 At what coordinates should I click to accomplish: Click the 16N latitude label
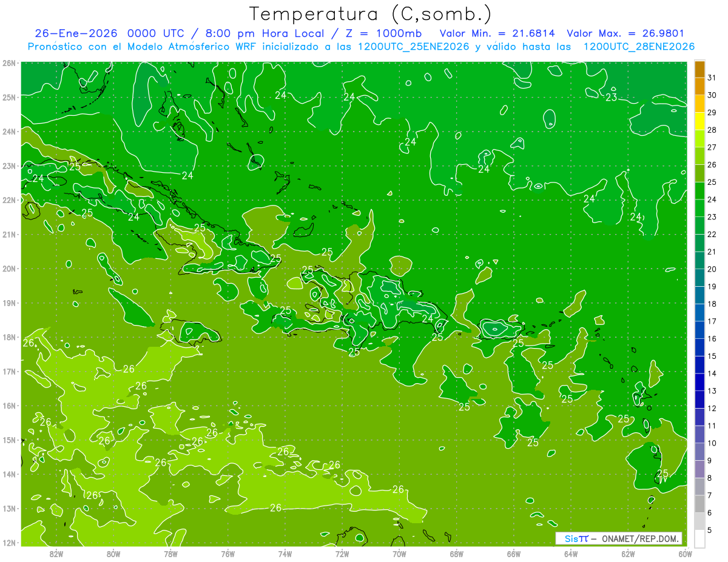[x=9, y=406]
